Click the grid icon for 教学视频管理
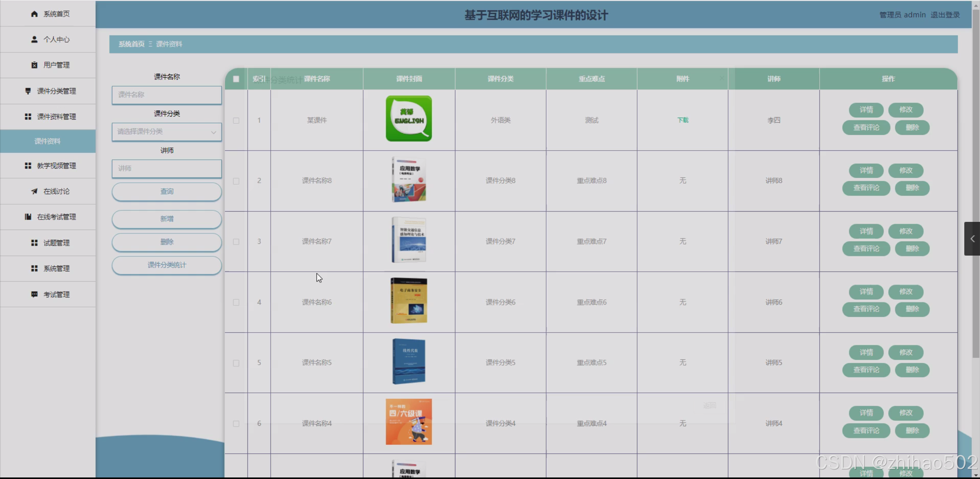Screen dimensions: 980x479 point(28,166)
